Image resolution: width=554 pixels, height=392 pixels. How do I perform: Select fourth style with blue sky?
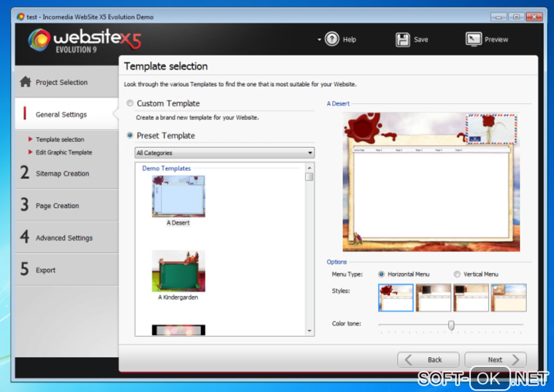(x=509, y=298)
